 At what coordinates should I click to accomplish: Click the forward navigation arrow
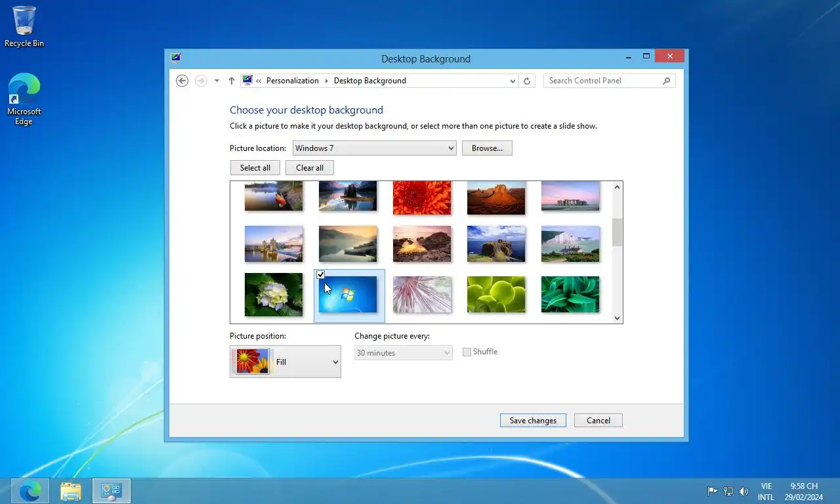point(201,81)
